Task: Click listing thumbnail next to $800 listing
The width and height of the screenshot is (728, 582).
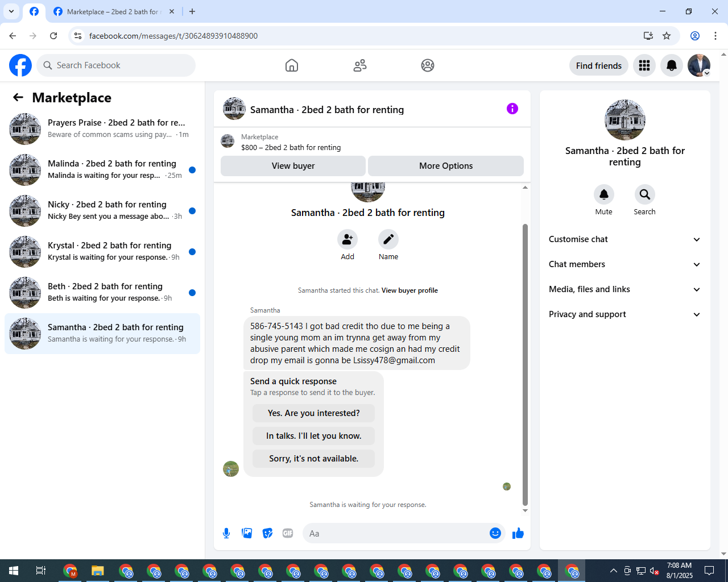Action: pyautogui.click(x=227, y=141)
